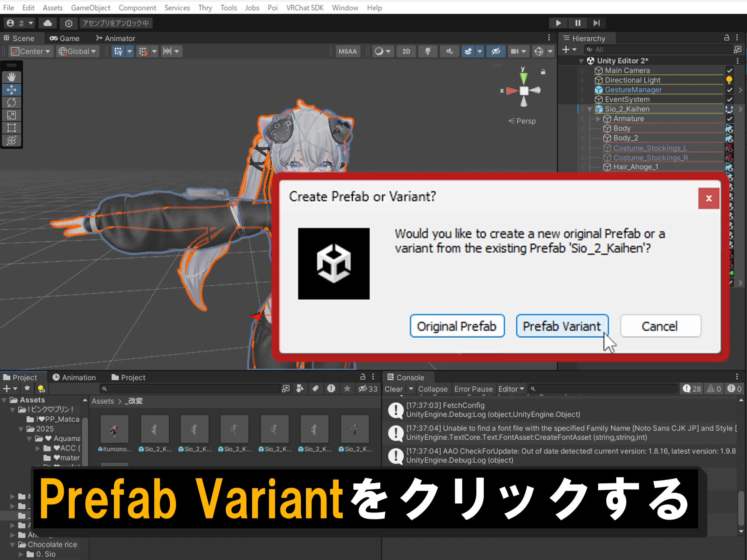Toggle Main Camera checkbox in Hierarchy
Image resolution: width=747 pixels, height=560 pixels.
[x=730, y=71]
